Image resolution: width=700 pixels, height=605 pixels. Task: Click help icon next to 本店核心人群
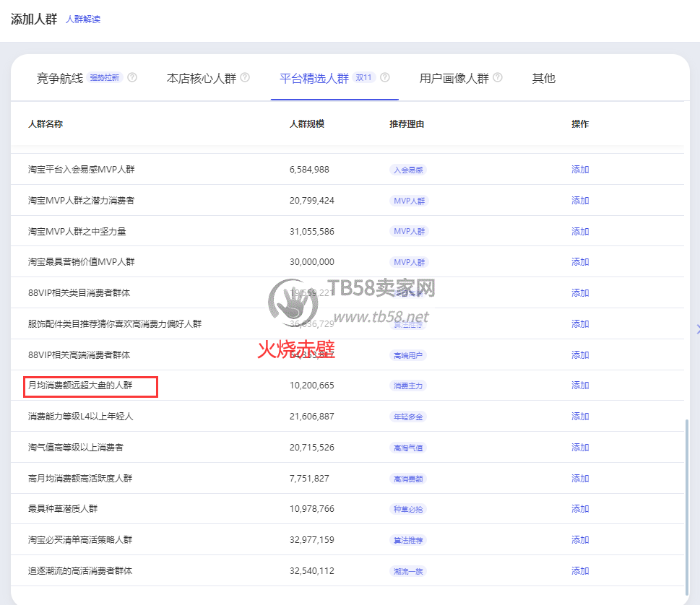pyautogui.click(x=245, y=78)
